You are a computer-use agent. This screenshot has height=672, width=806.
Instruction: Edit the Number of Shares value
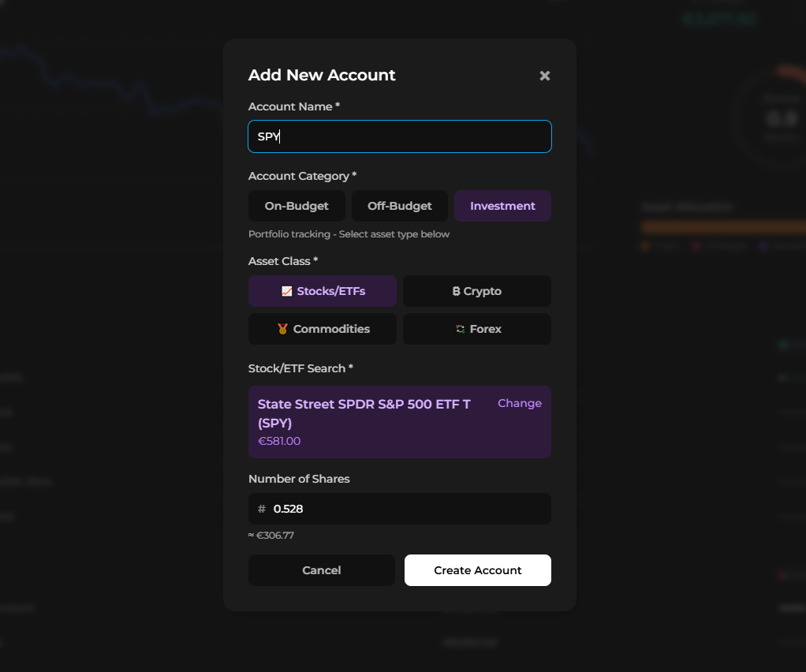(399, 509)
